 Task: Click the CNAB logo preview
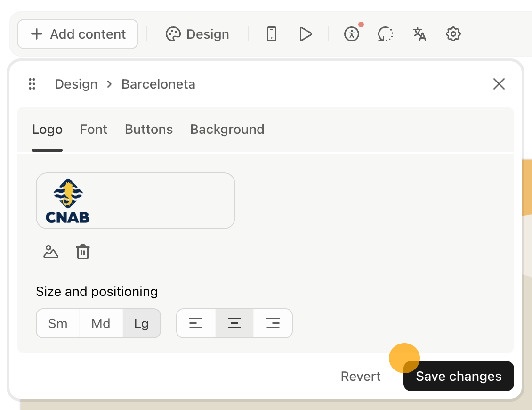click(136, 201)
